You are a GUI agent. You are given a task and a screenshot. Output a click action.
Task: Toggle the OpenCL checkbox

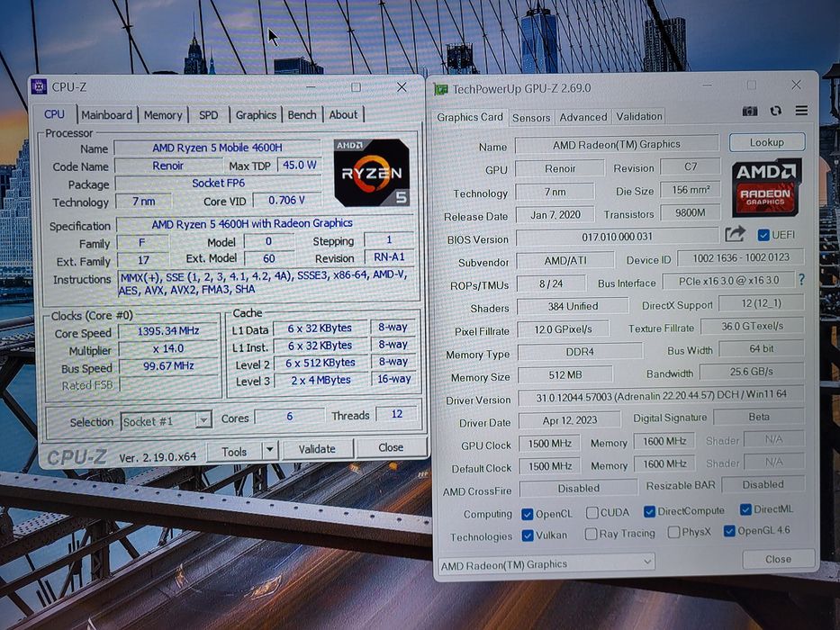click(x=528, y=514)
